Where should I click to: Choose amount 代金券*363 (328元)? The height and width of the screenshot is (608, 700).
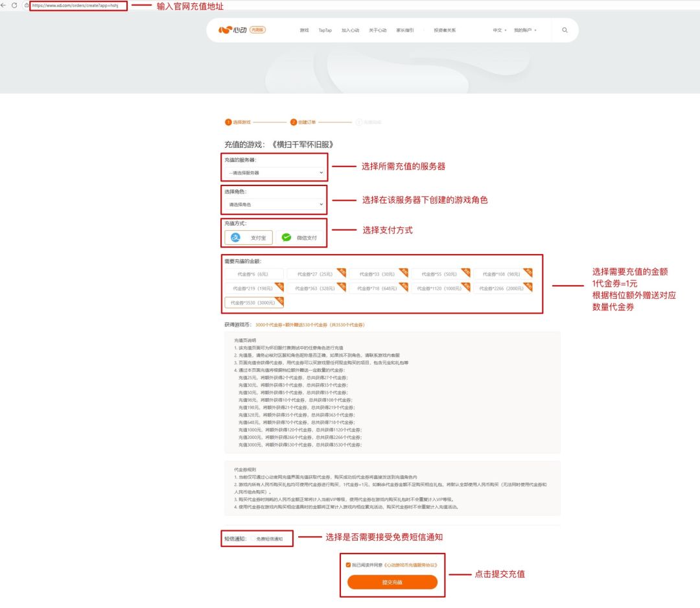click(316, 288)
